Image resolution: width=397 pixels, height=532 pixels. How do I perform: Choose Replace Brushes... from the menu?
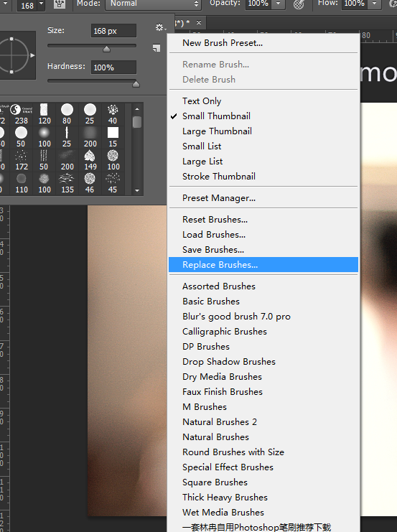pos(263,265)
